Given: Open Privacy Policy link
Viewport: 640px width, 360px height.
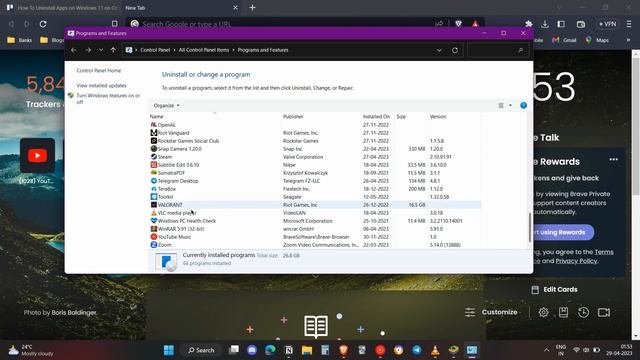Looking at the screenshot, I should pyautogui.click(x=576, y=261).
